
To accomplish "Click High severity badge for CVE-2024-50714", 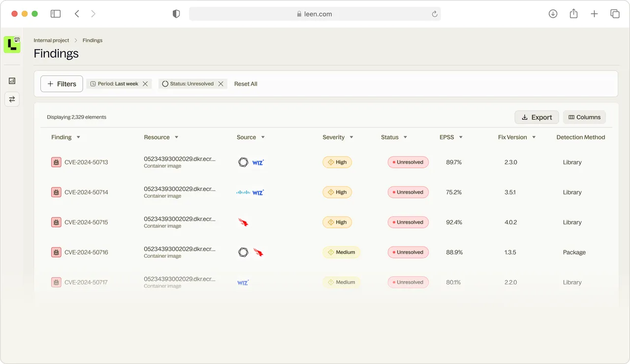I will click(x=337, y=192).
